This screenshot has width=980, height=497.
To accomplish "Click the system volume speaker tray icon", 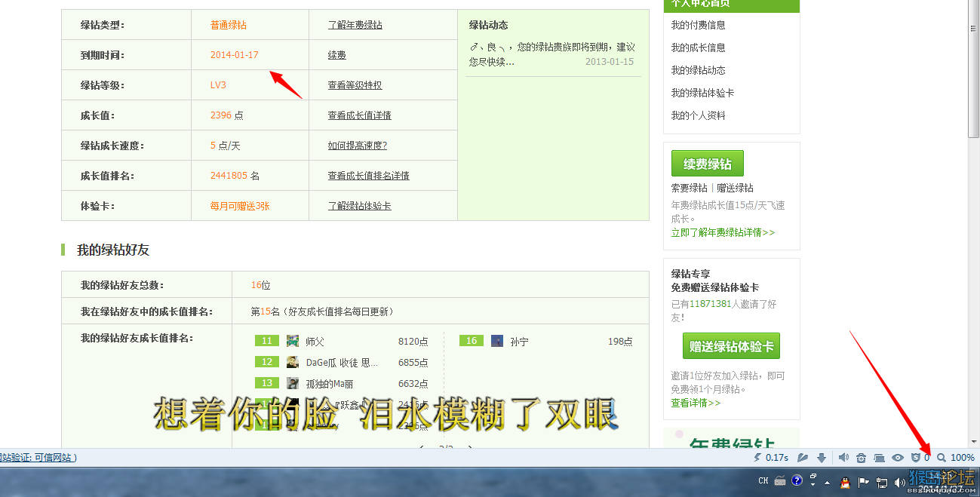I will click(899, 483).
